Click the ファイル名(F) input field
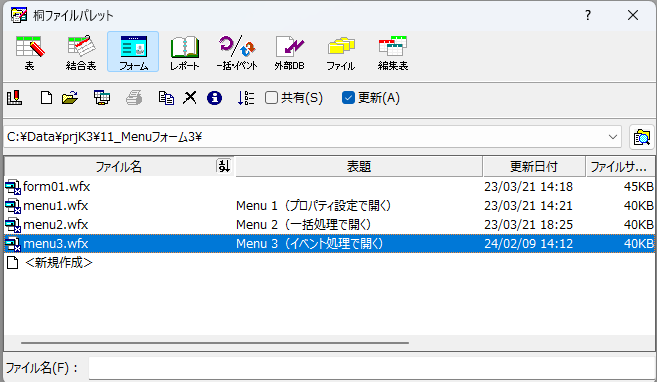 point(372,369)
